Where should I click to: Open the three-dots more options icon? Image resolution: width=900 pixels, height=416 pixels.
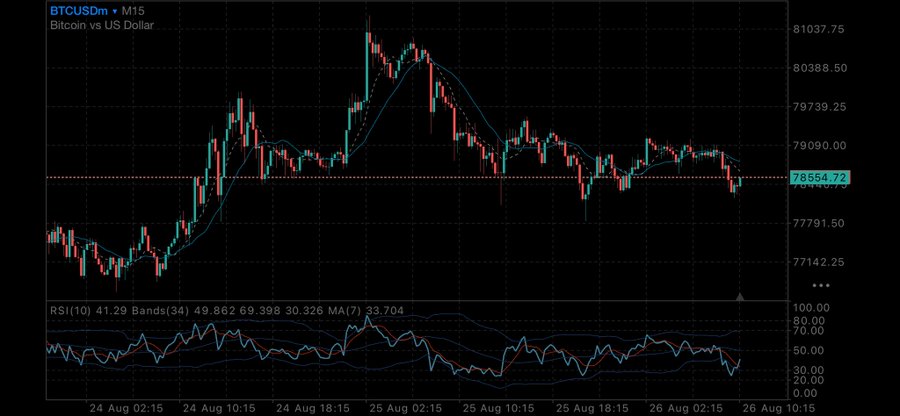point(821,285)
